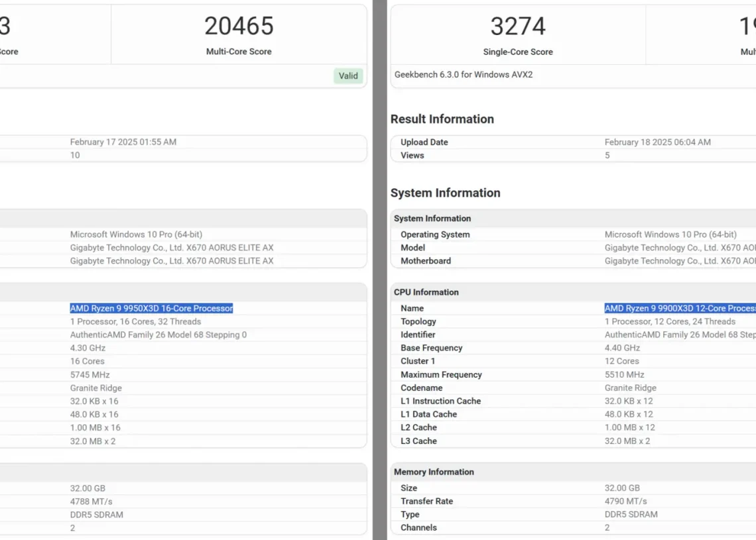Viewport: 756px width, 540px height.
Task: Click 'AuthenticAMD Family 26 Model 68 Stepping 0'
Action: click(x=158, y=335)
